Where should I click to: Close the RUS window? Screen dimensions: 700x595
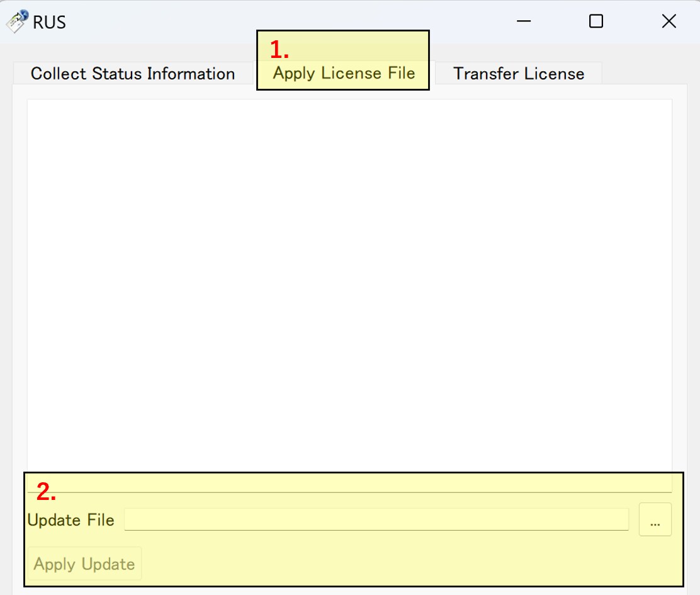click(x=669, y=21)
